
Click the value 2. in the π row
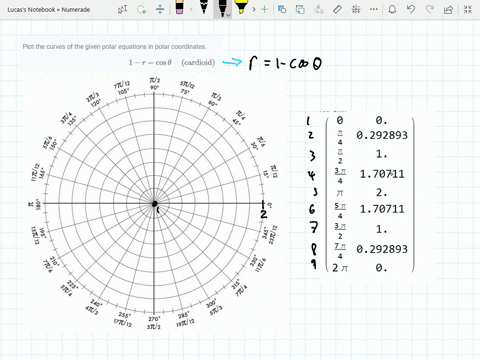(381, 193)
